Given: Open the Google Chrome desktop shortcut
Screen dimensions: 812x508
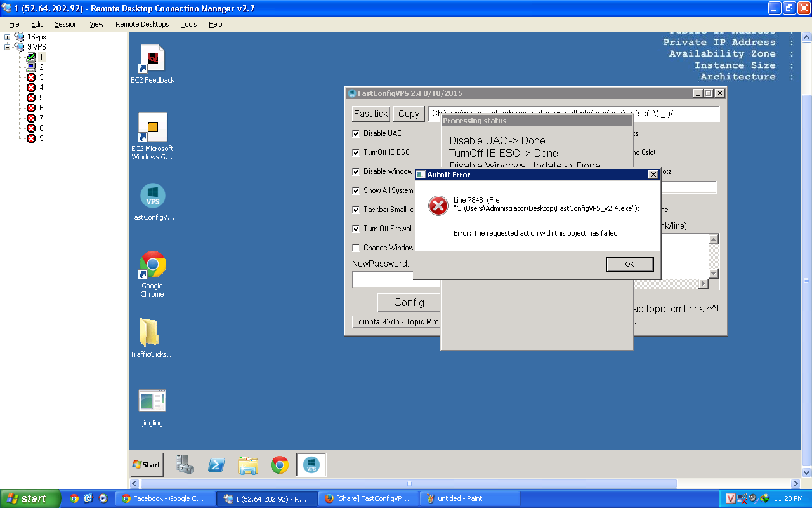Looking at the screenshot, I should (152, 274).
